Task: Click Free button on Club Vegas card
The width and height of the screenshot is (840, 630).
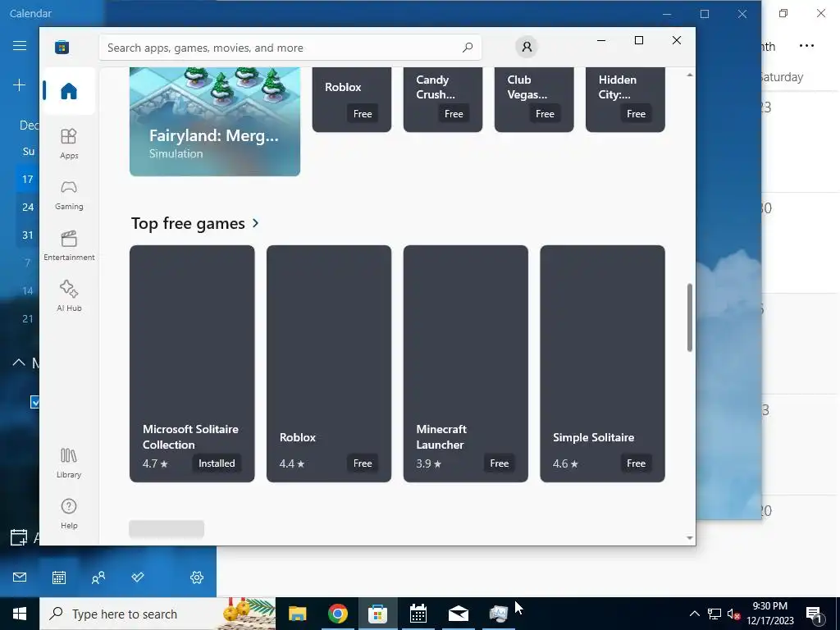Action: (x=545, y=113)
